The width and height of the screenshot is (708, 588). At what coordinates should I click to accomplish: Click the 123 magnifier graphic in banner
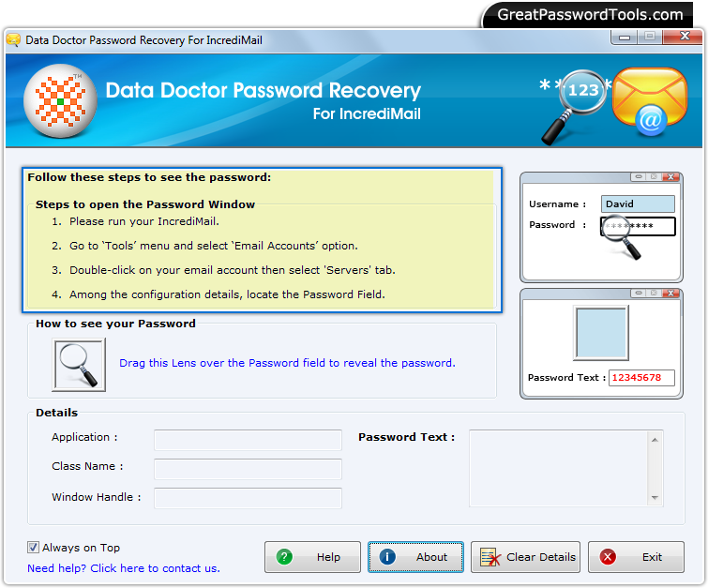[574, 107]
